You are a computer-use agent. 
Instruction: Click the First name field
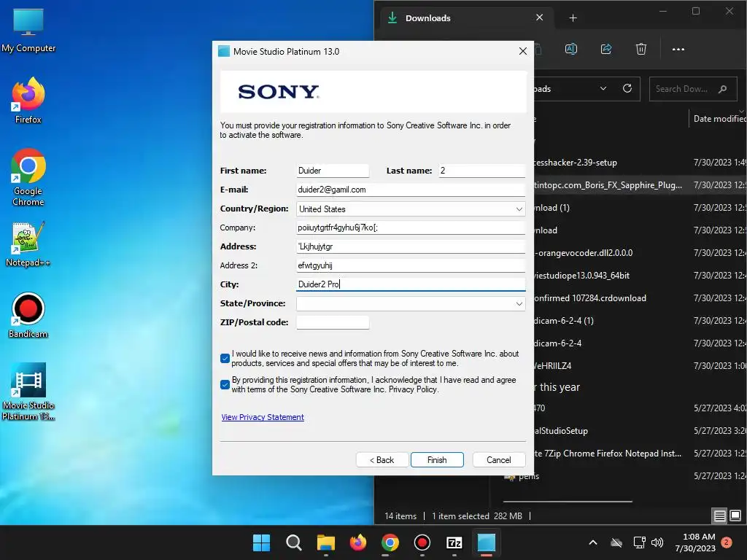pyautogui.click(x=333, y=171)
